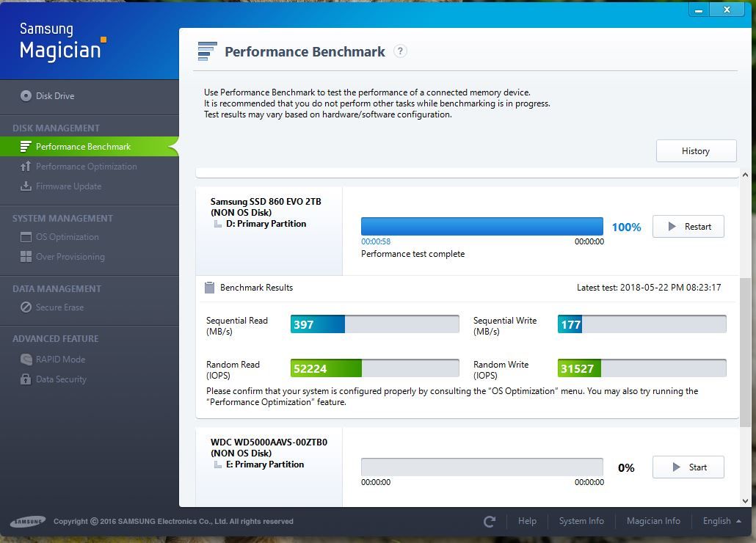Click the RAPID Mode icon
Image resolution: width=756 pixels, height=543 pixels.
click(26, 359)
